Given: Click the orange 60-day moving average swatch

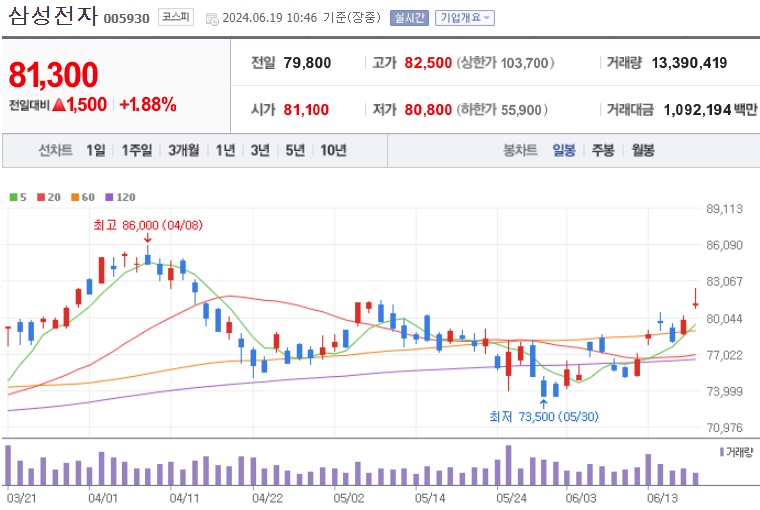Looking at the screenshot, I should coord(75,197).
